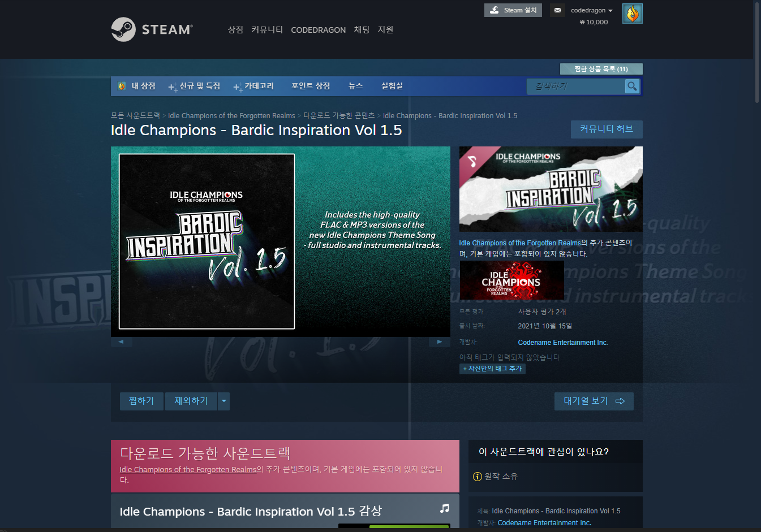The image size is (761, 532).
Task: Open the 상점 top navigation menu
Action: 235,29
